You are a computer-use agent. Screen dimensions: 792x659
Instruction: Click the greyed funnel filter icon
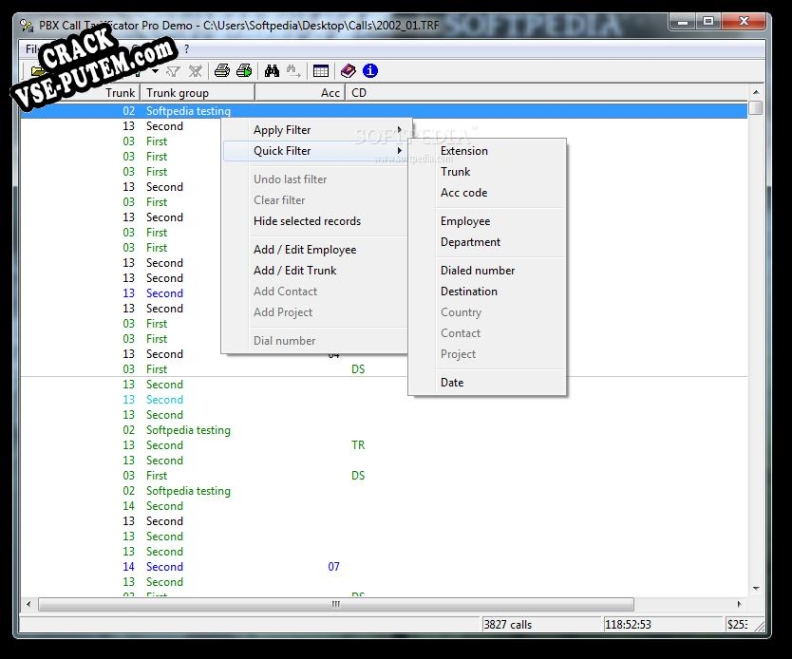(173, 71)
